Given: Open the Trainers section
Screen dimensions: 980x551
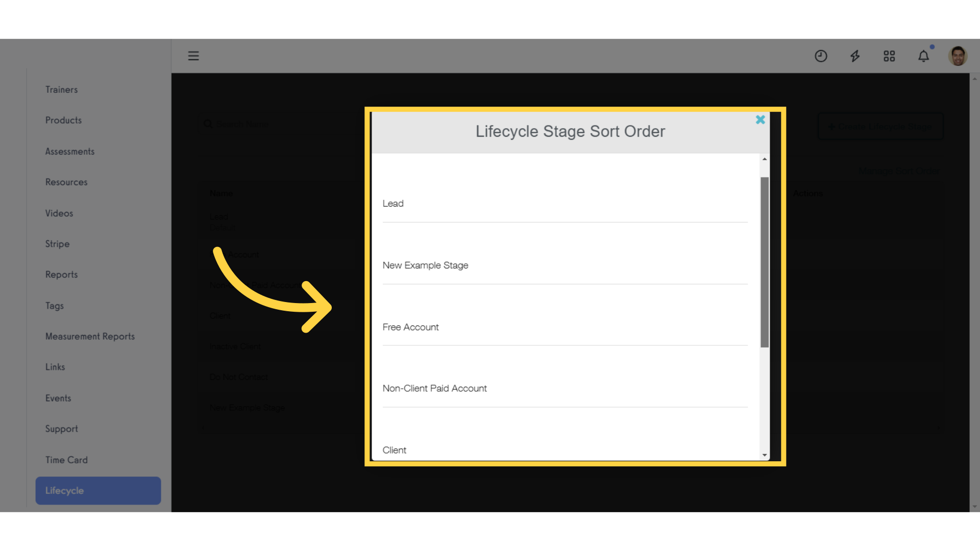Looking at the screenshot, I should point(61,89).
